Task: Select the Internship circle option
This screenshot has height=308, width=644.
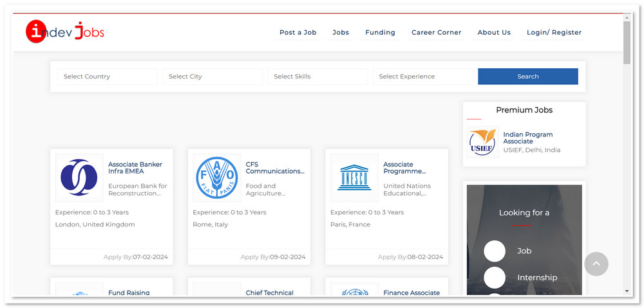Action: tap(495, 278)
